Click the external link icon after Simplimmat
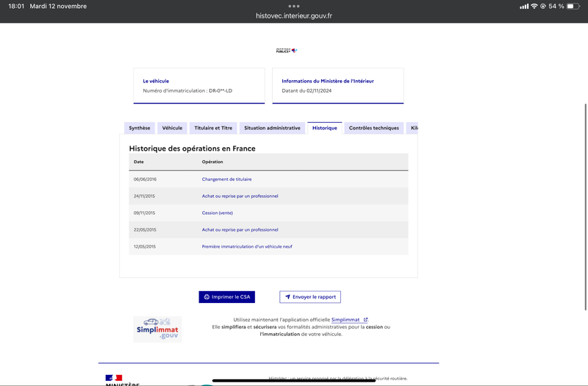 [365, 320]
